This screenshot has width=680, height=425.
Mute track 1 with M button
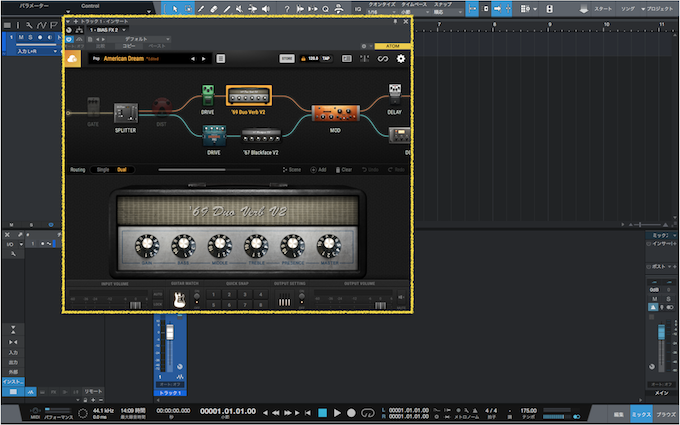tap(21, 38)
